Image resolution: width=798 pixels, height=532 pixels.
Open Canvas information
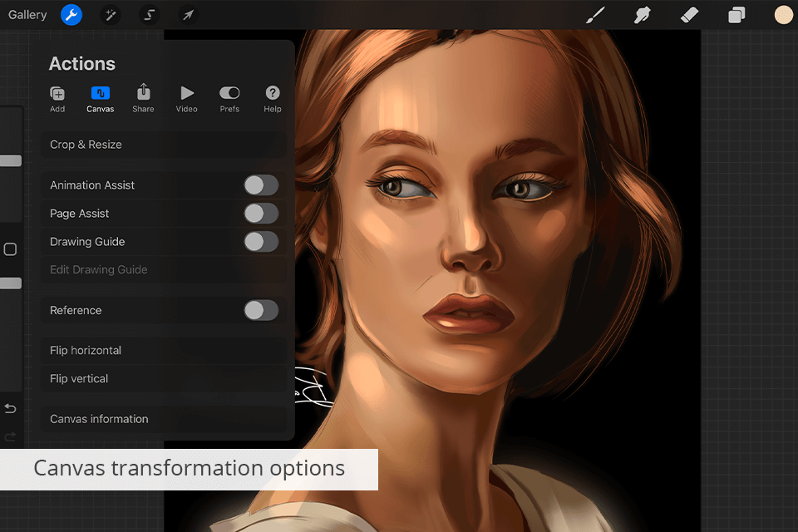pyautogui.click(x=164, y=419)
